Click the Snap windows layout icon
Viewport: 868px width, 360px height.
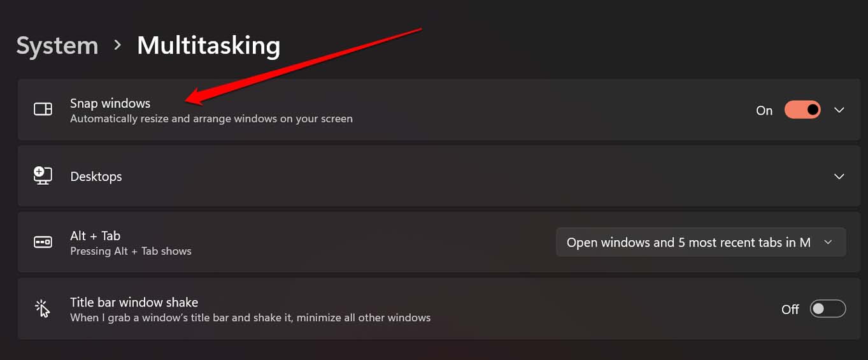(43, 110)
